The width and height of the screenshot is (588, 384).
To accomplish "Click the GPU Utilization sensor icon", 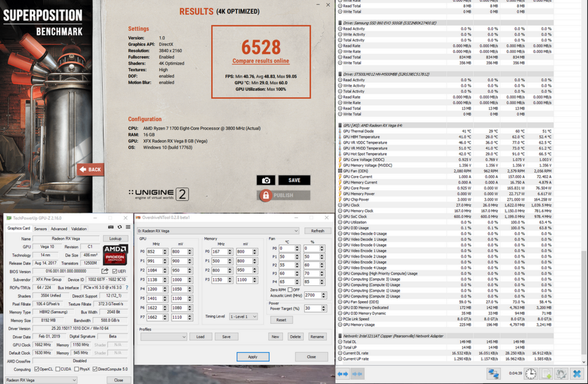I will pos(340,222).
